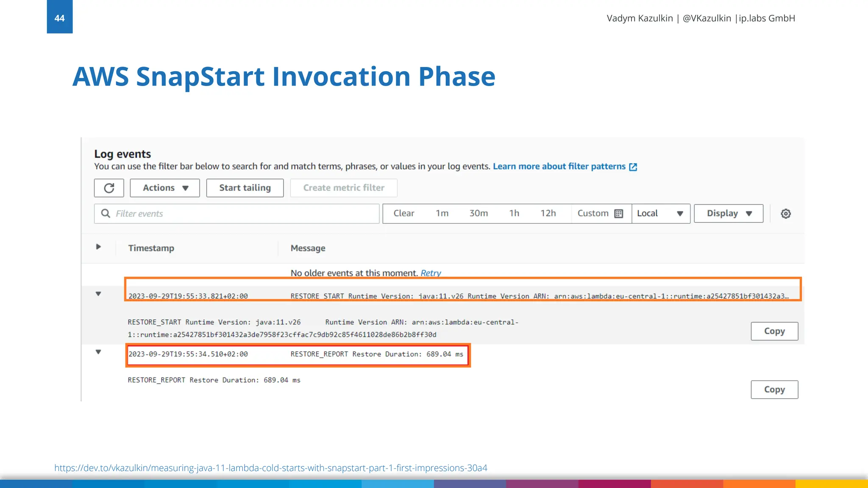Select the 12h time range
This screenshot has height=488, width=868.
point(548,213)
